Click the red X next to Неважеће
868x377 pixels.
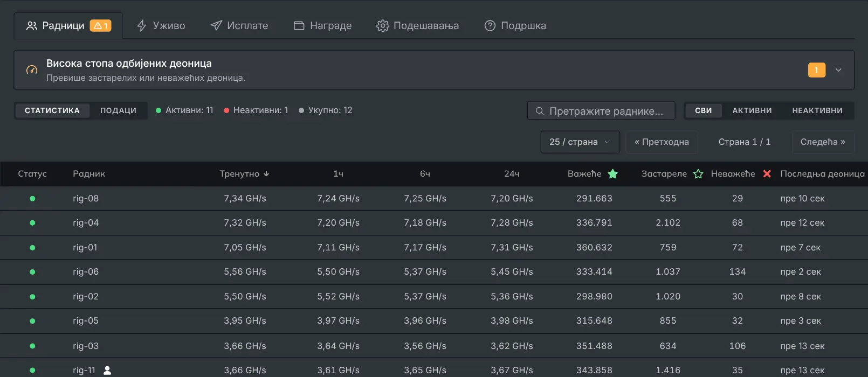coord(767,174)
